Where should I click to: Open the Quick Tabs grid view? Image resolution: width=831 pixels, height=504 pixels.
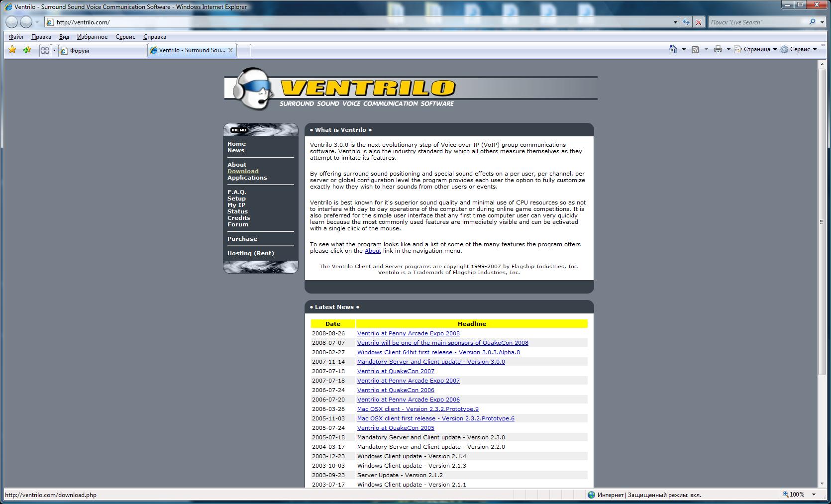[x=45, y=50]
